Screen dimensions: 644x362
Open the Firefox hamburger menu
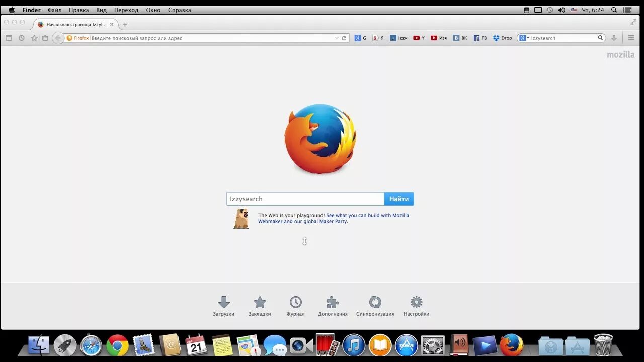point(631,38)
